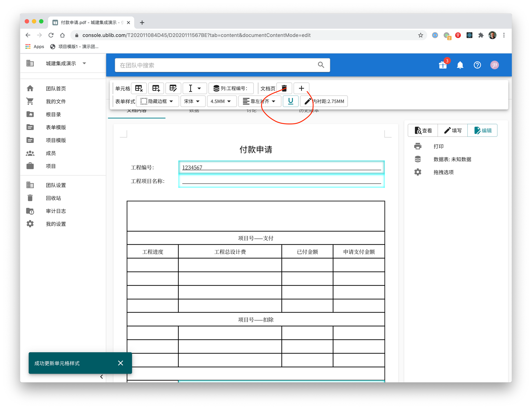Add a document page with the plus icon
532x409 pixels.
(x=301, y=88)
